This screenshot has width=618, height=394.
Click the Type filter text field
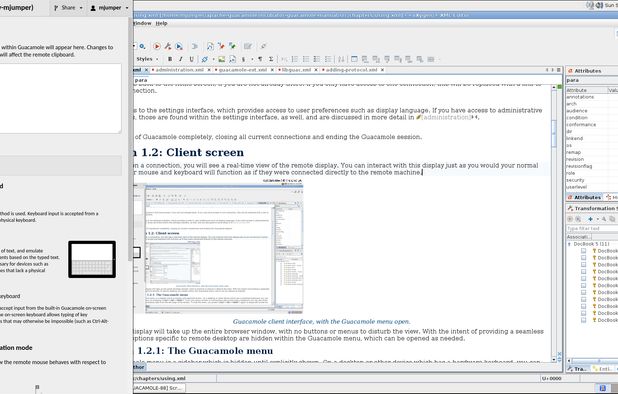point(592,229)
